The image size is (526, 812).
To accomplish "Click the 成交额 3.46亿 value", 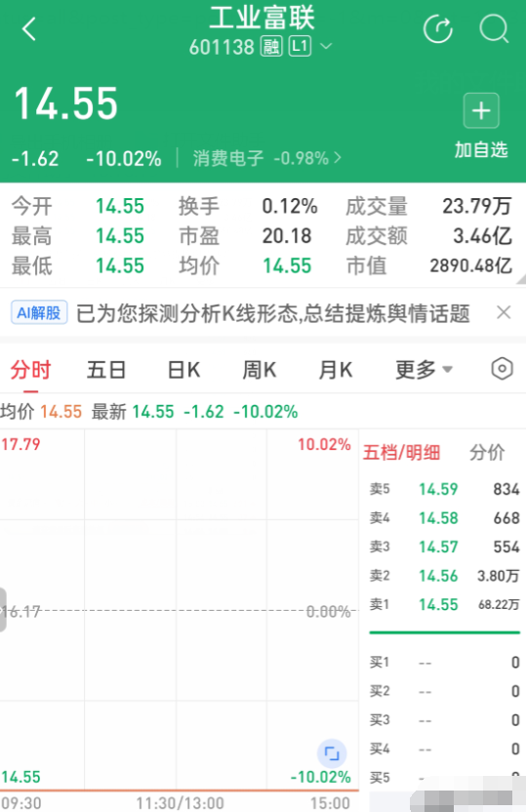I will [482, 236].
